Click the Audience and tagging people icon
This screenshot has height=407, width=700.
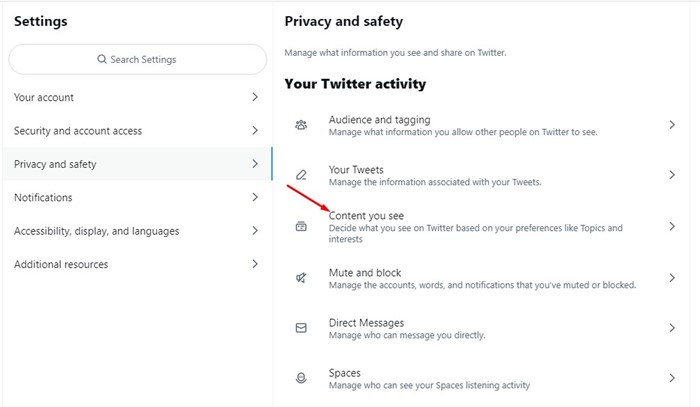coord(301,125)
